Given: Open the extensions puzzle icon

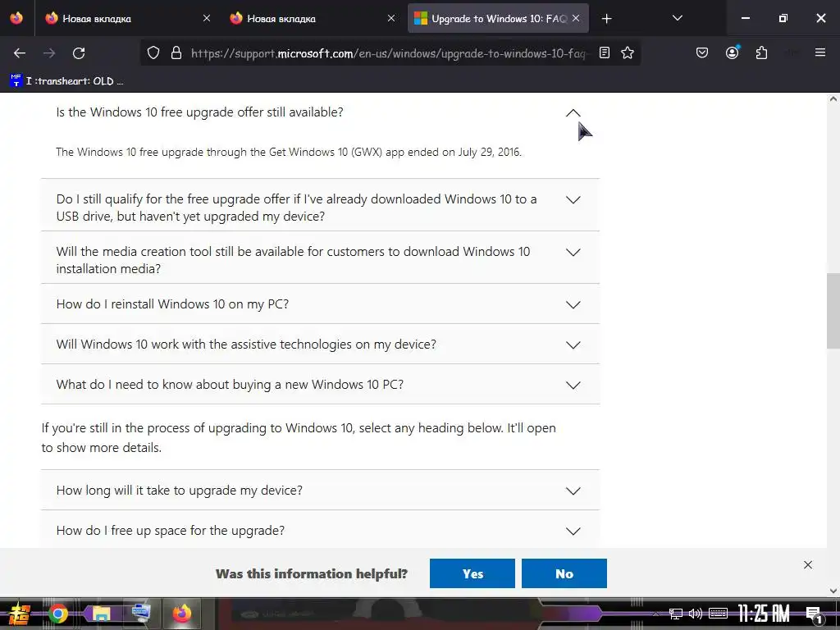Looking at the screenshot, I should point(761,53).
